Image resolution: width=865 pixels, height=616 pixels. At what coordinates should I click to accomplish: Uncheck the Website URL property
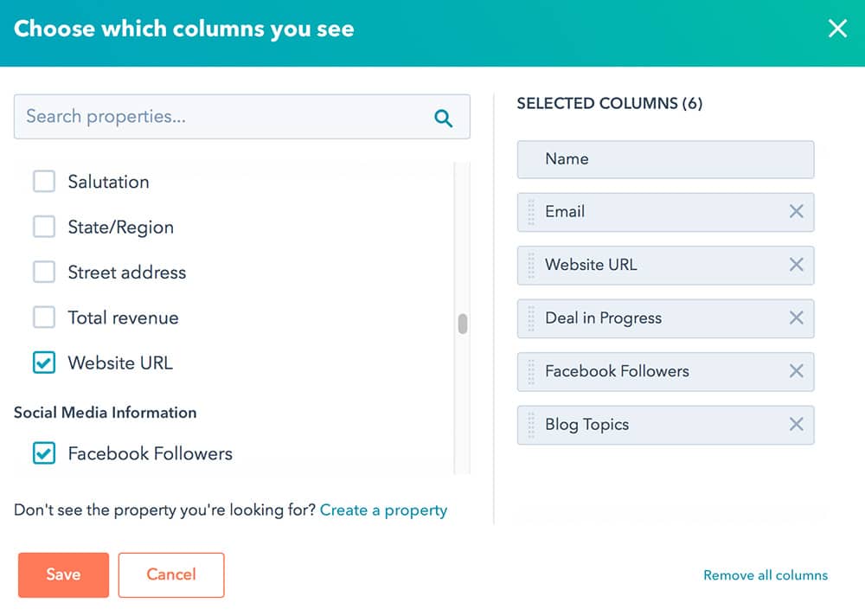(x=44, y=363)
